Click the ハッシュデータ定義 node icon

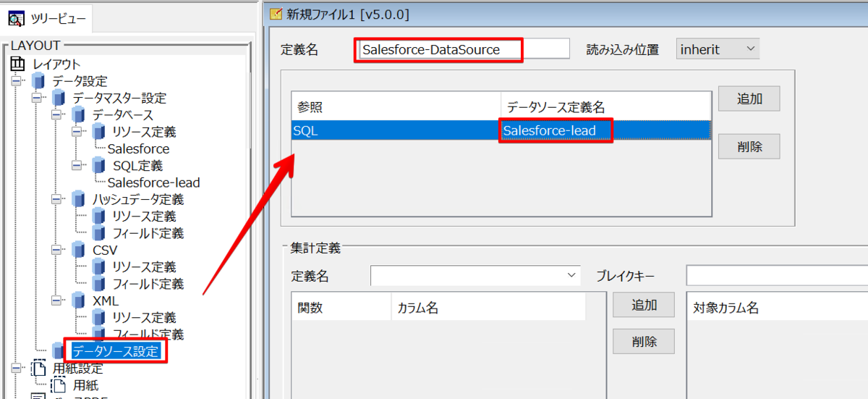point(78,199)
